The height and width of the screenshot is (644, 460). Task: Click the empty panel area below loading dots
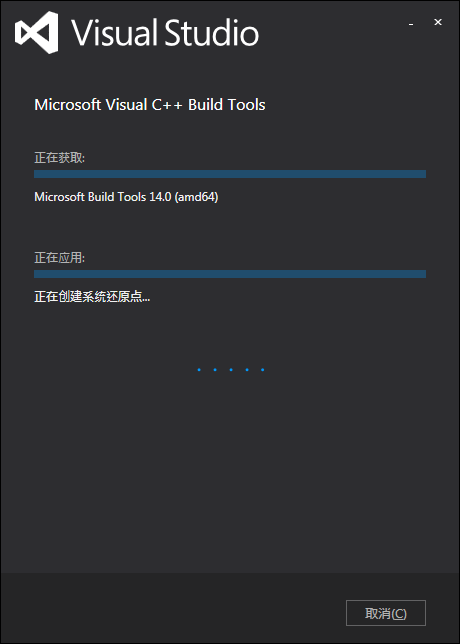pos(230,472)
